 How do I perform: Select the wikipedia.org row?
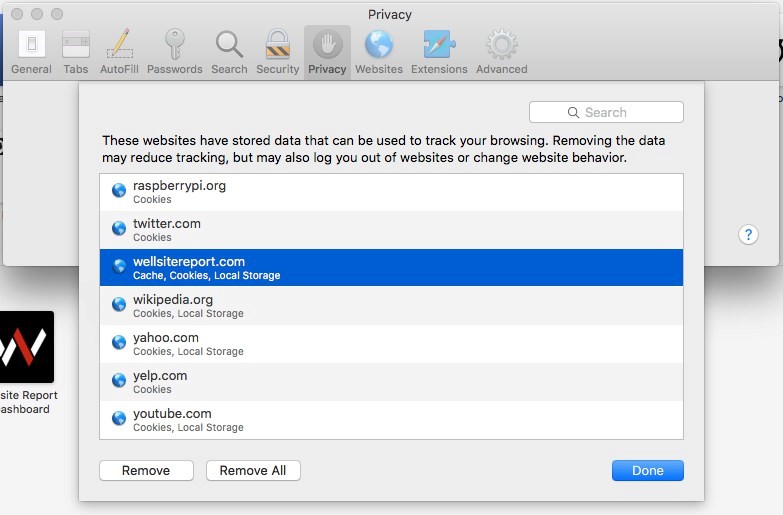pos(392,306)
